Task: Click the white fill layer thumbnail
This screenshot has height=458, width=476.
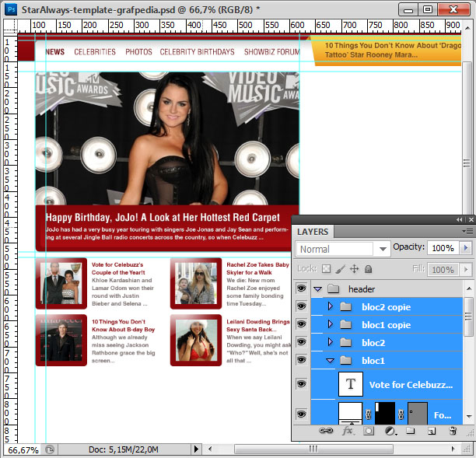Action: (350, 414)
